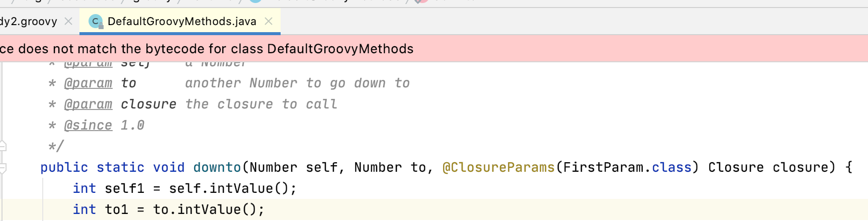868x221 pixels.
Task: Click the @param tag for closure
Action: [88, 104]
